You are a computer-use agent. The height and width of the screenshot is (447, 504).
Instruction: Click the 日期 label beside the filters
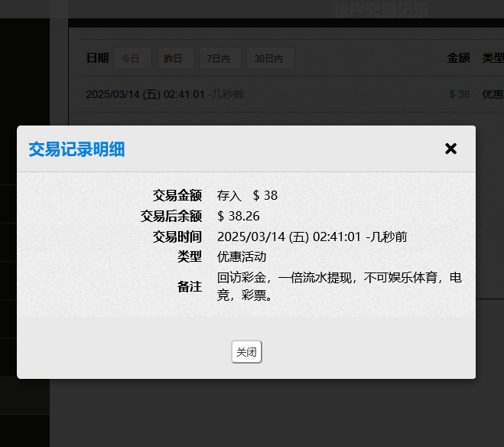pyautogui.click(x=97, y=58)
